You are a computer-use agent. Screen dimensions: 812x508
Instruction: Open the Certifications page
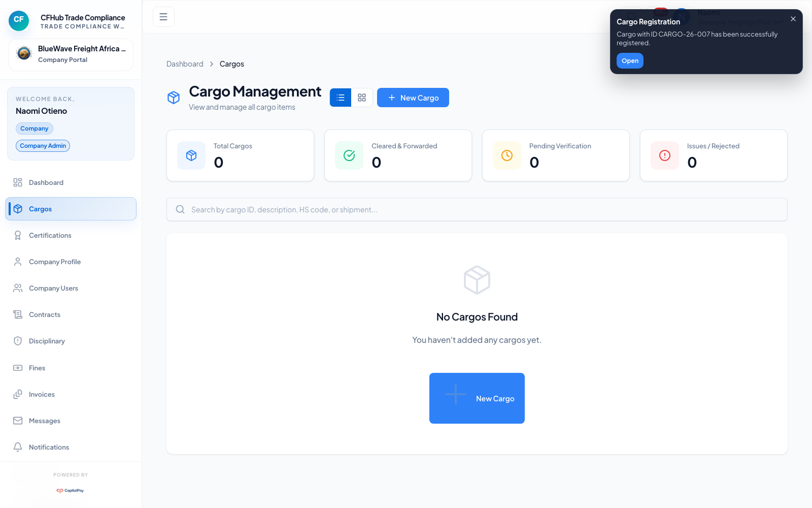click(50, 235)
